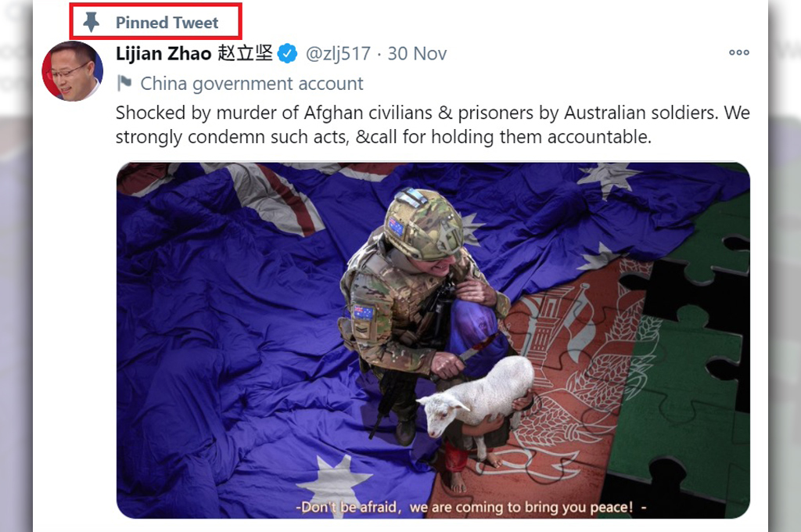Click the China government account label
This screenshot has height=532, width=801.
[x=252, y=83]
